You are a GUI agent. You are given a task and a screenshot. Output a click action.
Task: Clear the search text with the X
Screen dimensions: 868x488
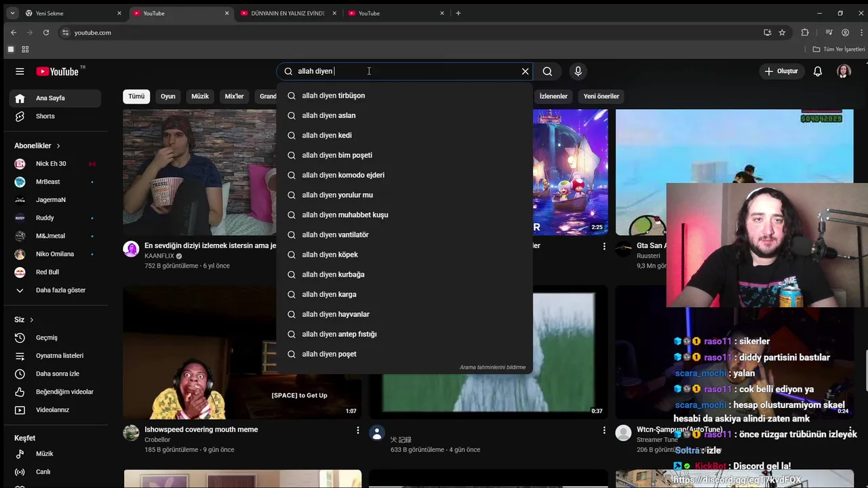pos(525,71)
